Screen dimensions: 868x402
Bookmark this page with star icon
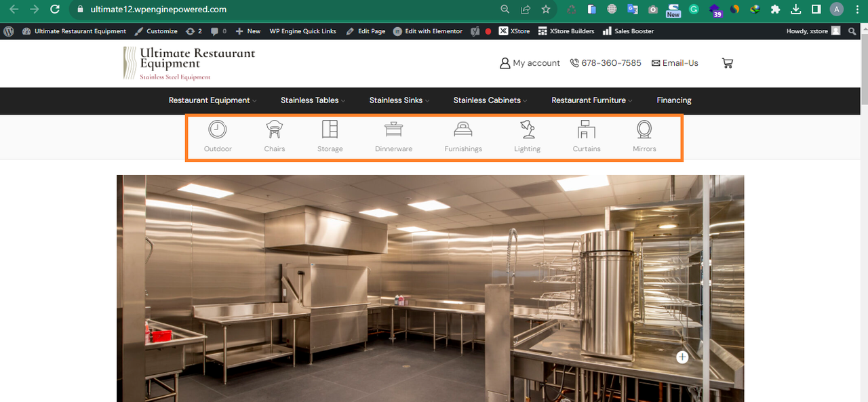pos(546,9)
